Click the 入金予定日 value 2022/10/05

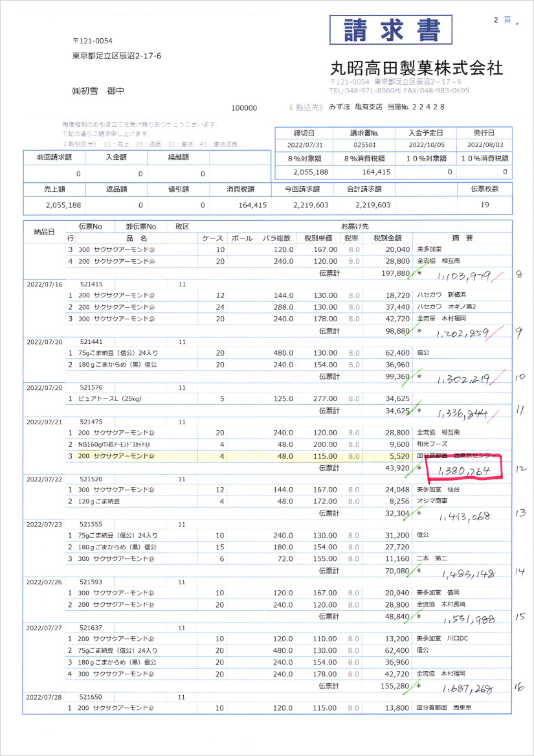pos(425,144)
